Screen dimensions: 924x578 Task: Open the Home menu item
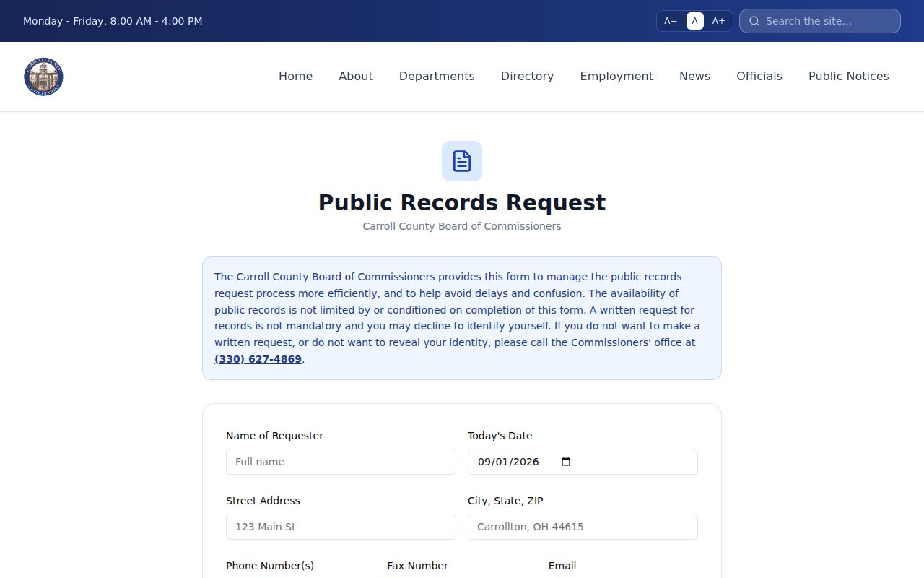point(296,77)
